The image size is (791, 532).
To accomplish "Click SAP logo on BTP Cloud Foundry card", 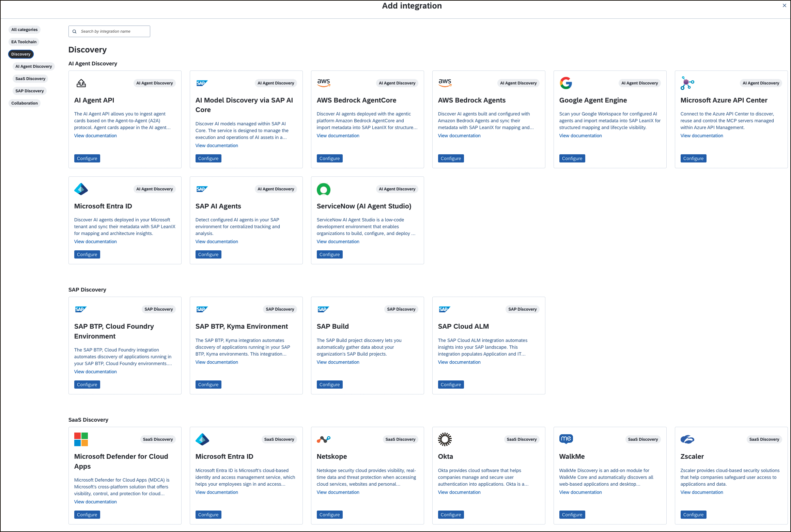I will point(81,309).
